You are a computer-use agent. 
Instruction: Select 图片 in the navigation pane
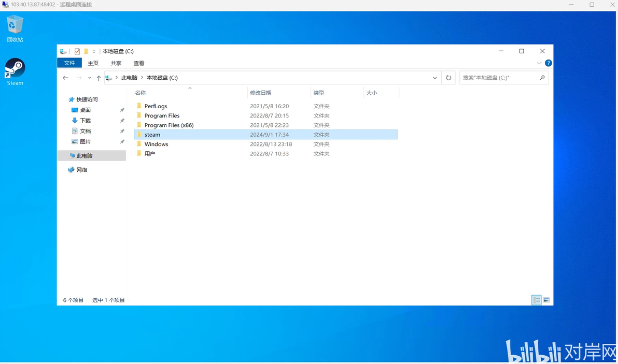coord(85,142)
